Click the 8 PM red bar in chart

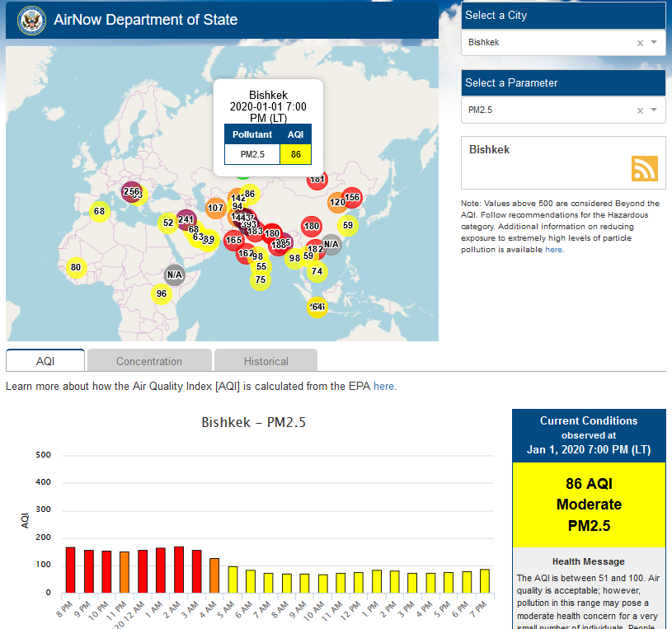70,570
